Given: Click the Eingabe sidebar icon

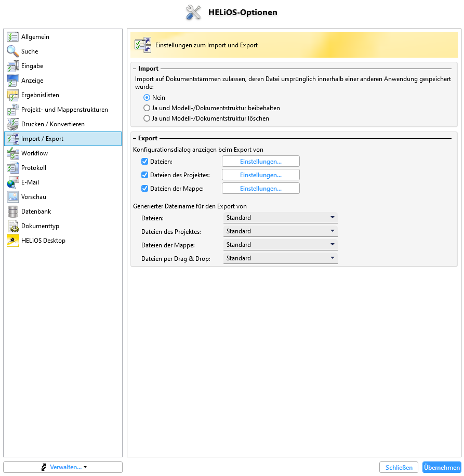Looking at the screenshot, I should pyautogui.click(x=13, y=66).
